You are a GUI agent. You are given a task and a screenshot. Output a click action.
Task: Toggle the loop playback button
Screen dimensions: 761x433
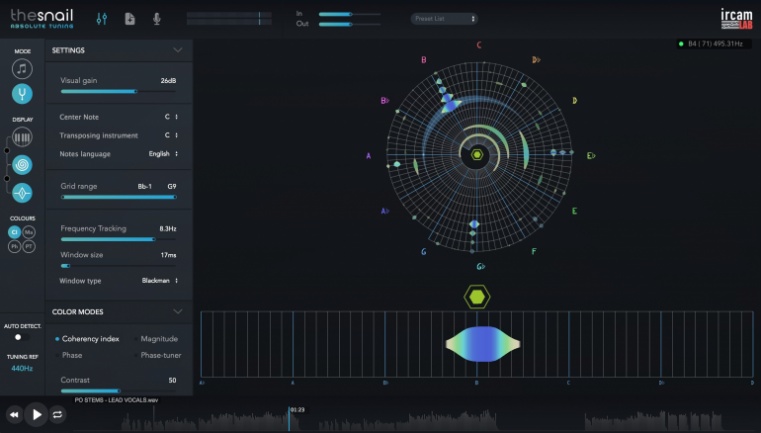click(x=58, y=414)
